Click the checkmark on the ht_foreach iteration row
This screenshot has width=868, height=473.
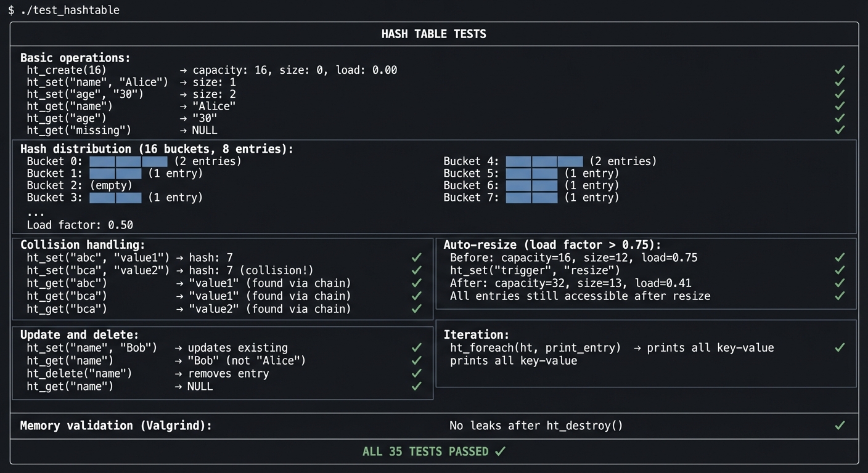pos(840,347)
